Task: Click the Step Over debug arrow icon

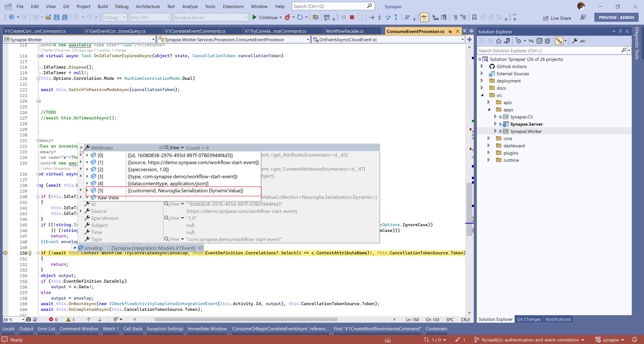Action: click(388, 17)
